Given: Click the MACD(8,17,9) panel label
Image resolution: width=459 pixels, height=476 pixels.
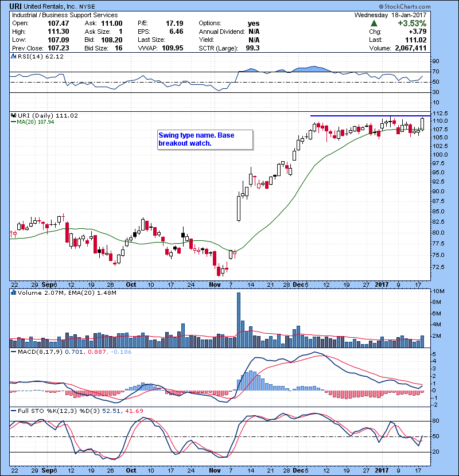Looking at the screenshot, I should point(40,352).
